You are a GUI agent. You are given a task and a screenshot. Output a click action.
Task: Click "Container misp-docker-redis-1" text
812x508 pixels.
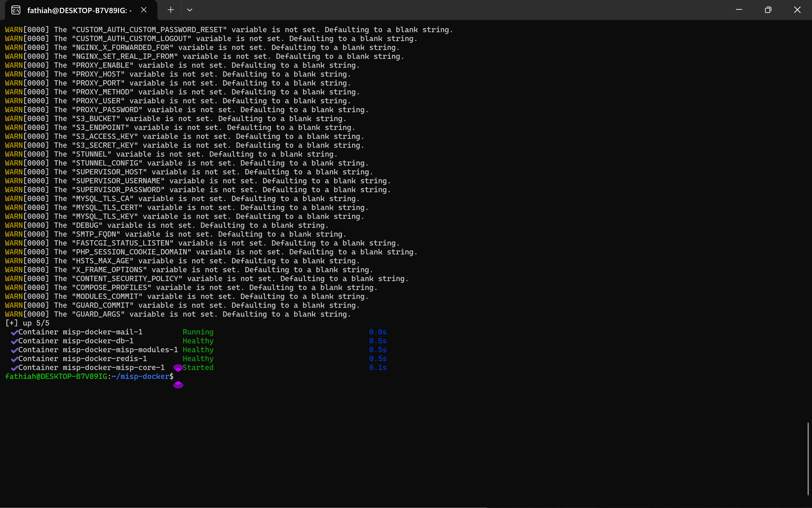tap(82, 359)
